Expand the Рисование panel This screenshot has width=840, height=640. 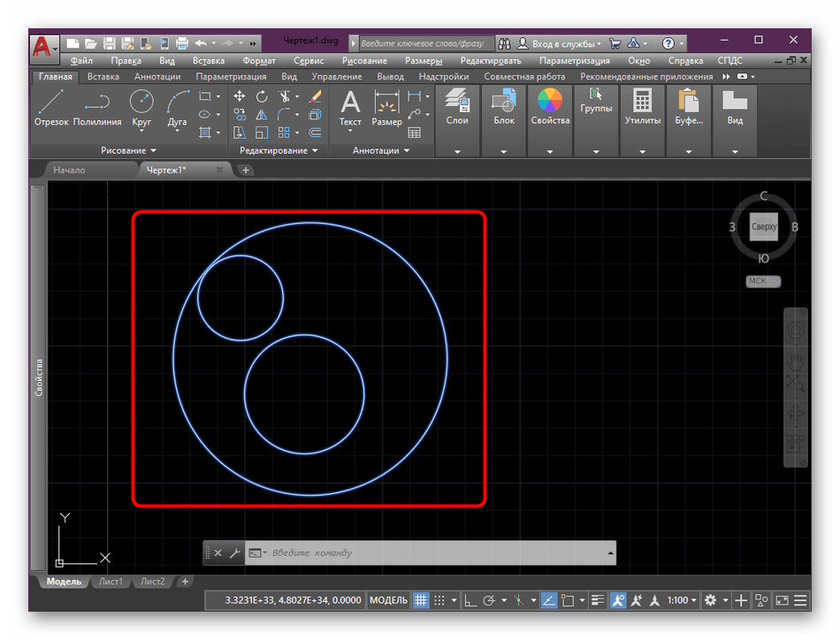128,150
